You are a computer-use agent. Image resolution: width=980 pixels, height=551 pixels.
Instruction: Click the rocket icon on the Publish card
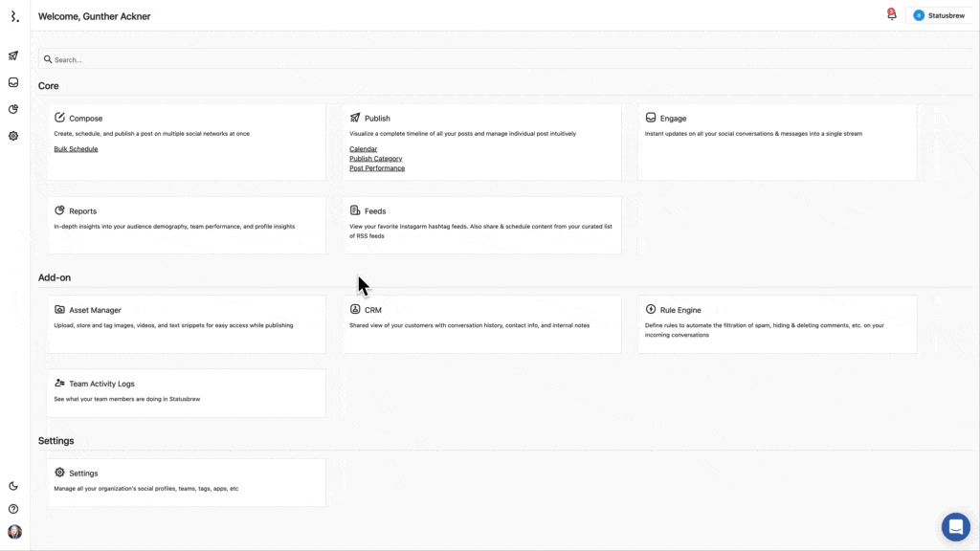355,117
